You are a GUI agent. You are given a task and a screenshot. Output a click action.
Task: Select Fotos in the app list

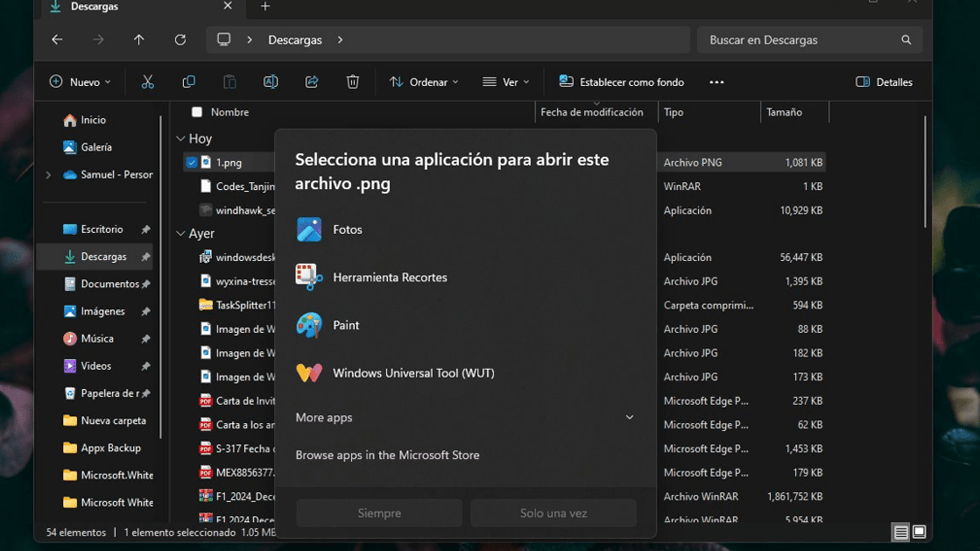pyautogui.click(x=347, y=230)
